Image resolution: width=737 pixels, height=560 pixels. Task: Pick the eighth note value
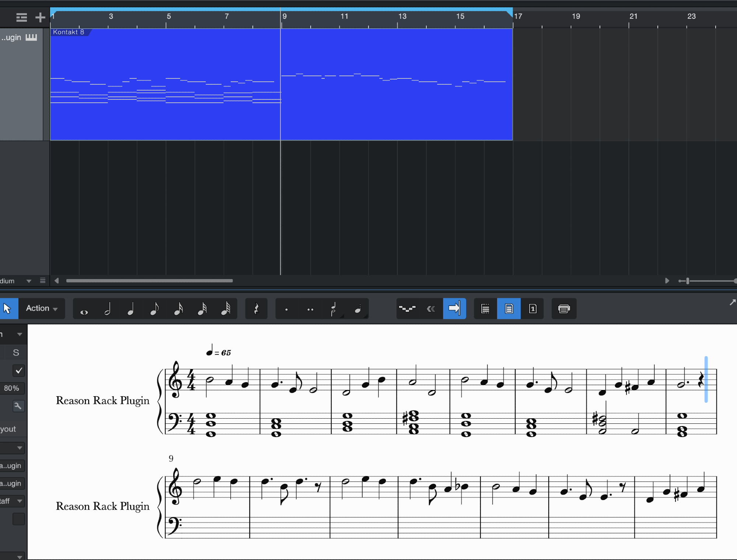click(x=154, y=309)
